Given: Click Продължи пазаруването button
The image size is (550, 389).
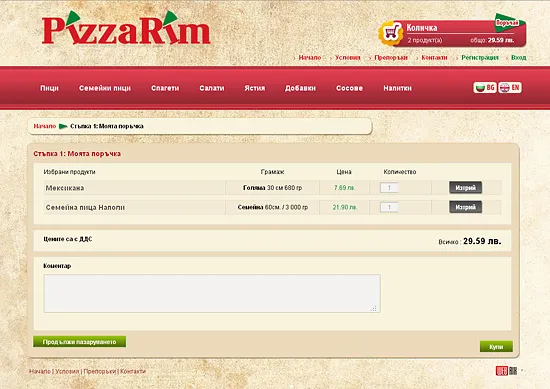Looking at the screenshot, I should click(80, 342).
